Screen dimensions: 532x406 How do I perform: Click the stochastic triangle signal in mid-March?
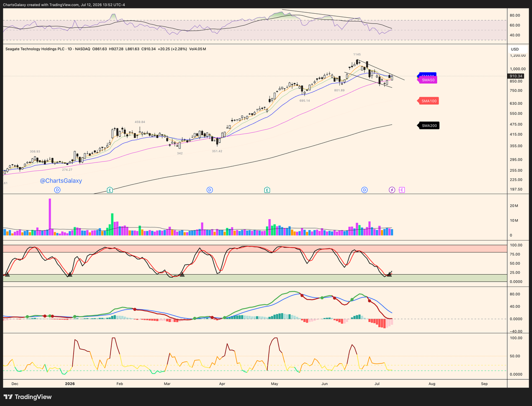(182, 275)
